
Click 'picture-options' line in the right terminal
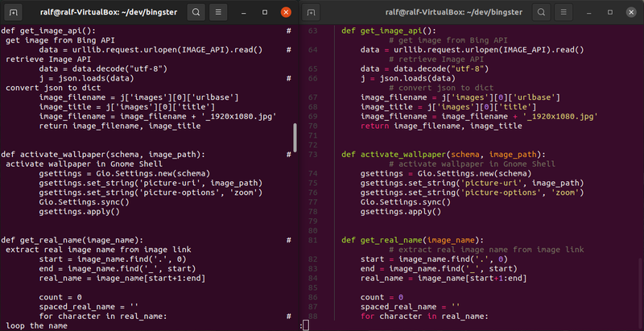click(472, 192)
